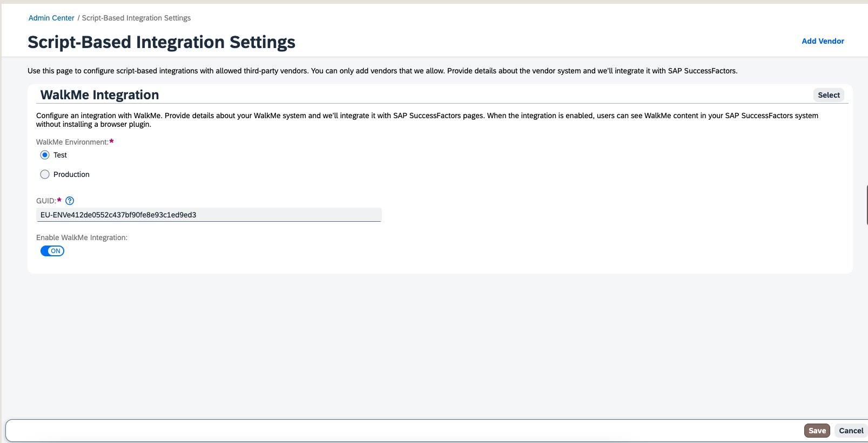Click the WalkMe Integration section heading
The image size is (868, 443).
click(99, 94)
